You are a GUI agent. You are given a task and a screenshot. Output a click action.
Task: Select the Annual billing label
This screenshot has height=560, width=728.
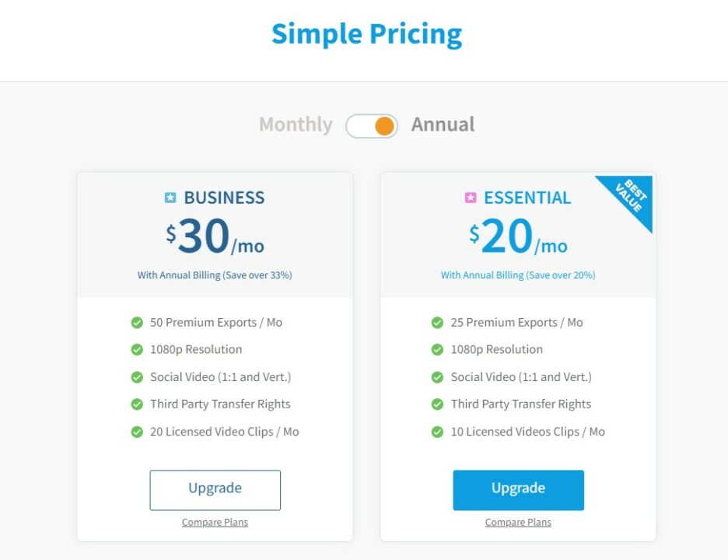[443, 124]
